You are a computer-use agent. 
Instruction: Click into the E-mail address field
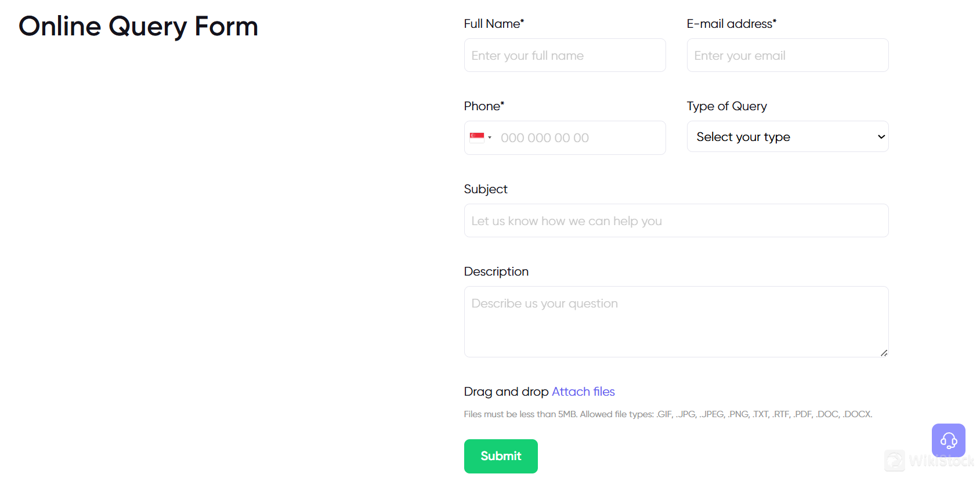click(787, 56)
